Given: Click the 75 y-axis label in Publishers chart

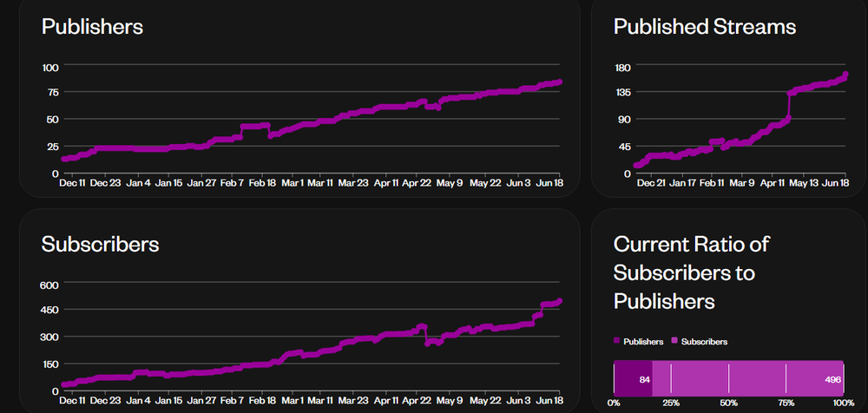Looking at the screenshot, I should (52, 93).
